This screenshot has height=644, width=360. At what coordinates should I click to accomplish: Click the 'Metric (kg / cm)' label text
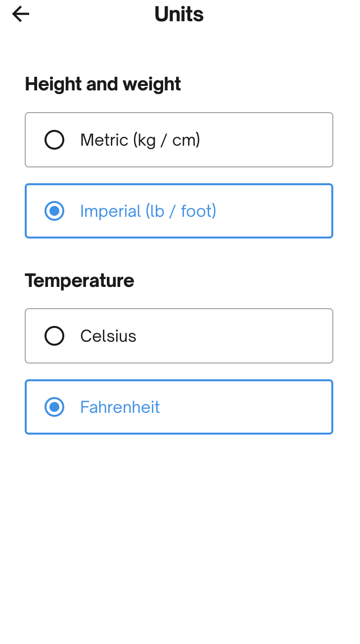pyautogui.click(x=140, y=140)
